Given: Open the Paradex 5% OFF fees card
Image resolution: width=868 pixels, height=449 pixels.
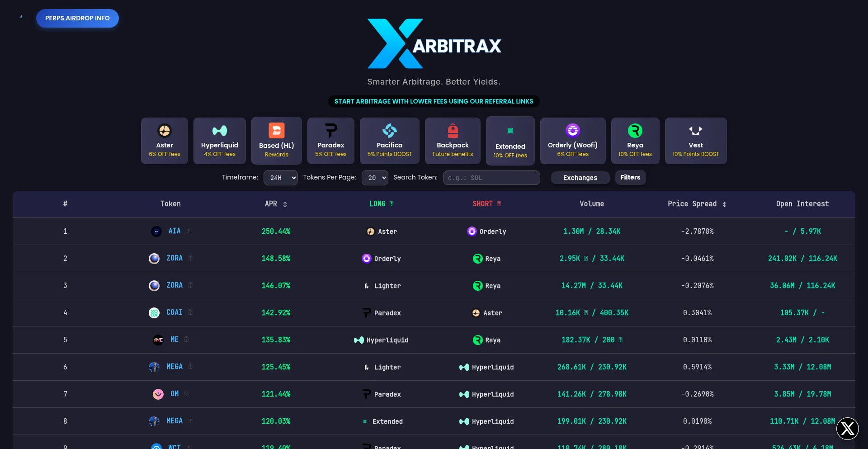Looking at the screenshot, I should [x=330, y=141].
